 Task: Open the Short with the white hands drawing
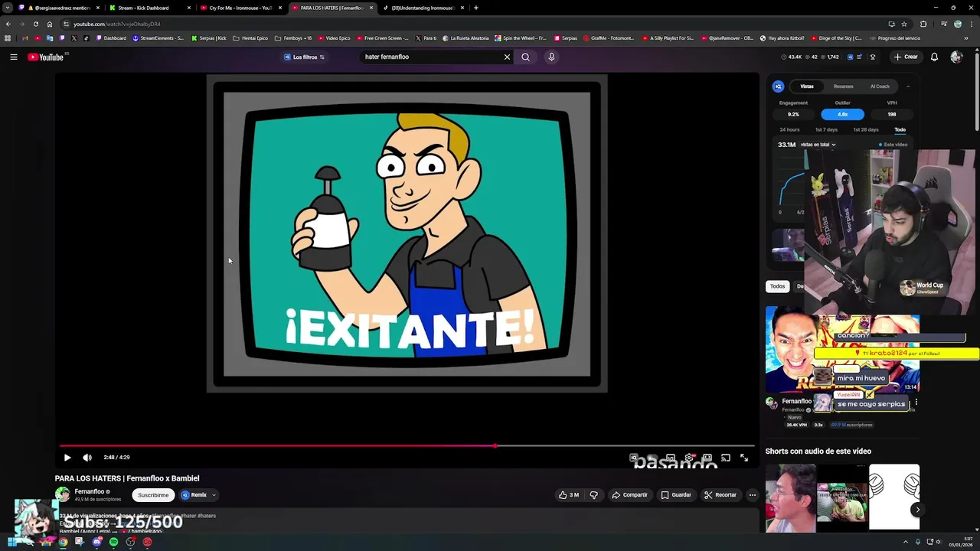894,498
